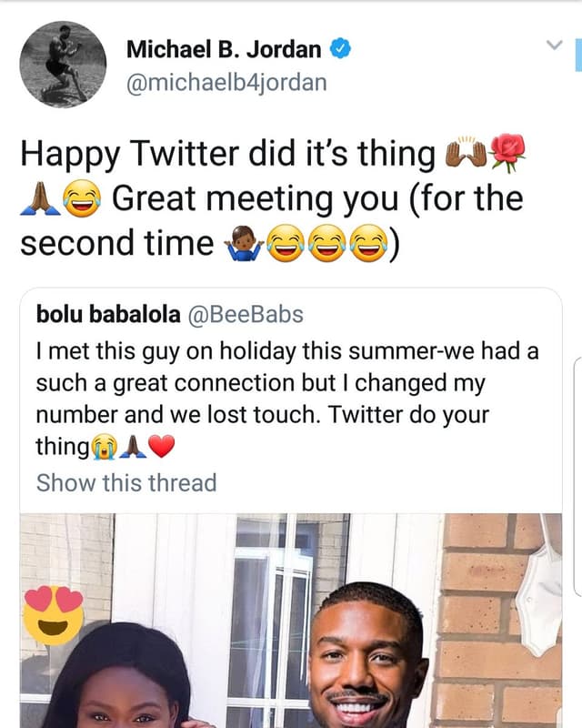Open the Show this thread link

point(123,481)
